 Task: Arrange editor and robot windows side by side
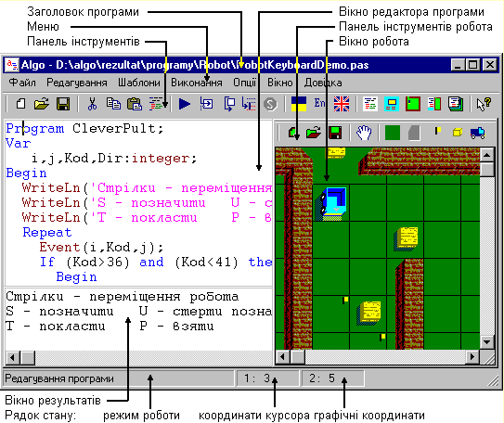[x=434, y=104]
